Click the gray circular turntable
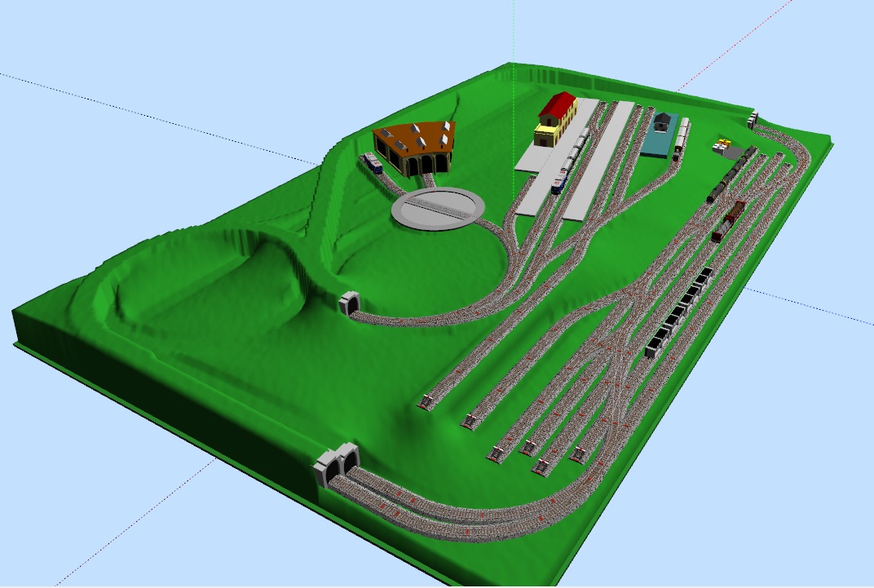The width and height of the screenshot is (874, 588). [x=438, y=209]
